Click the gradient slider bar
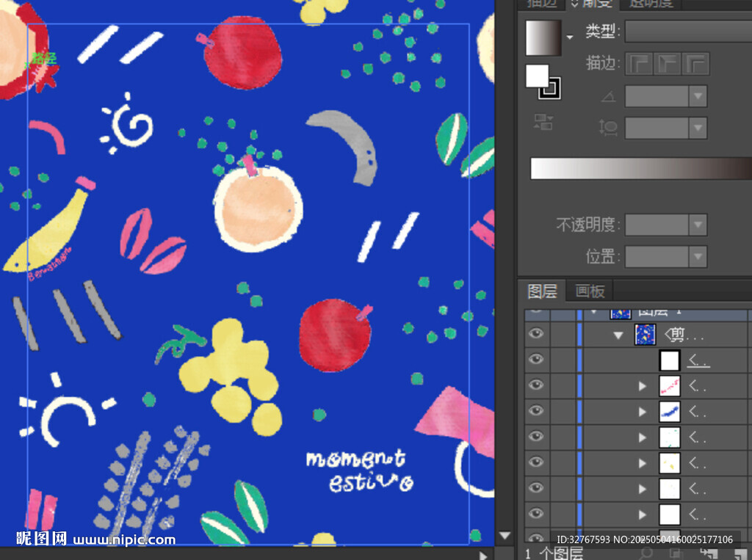752x560 pixels. [639, 168]
